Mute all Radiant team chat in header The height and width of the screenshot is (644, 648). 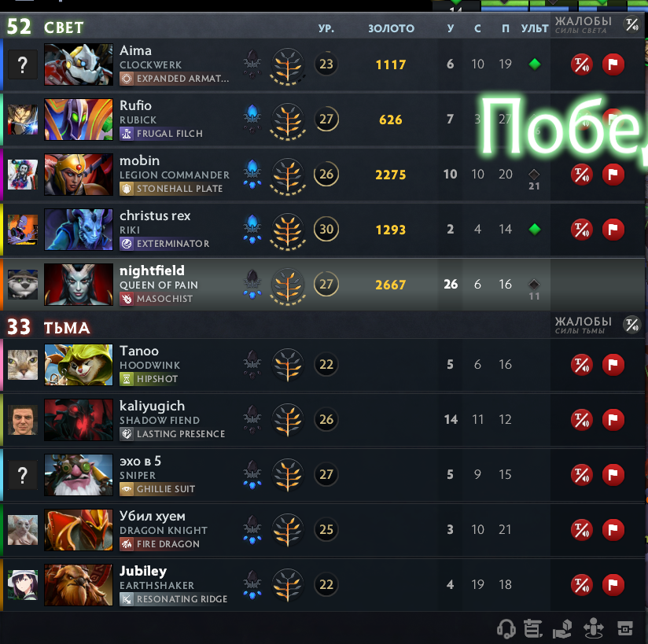point(632,24)
